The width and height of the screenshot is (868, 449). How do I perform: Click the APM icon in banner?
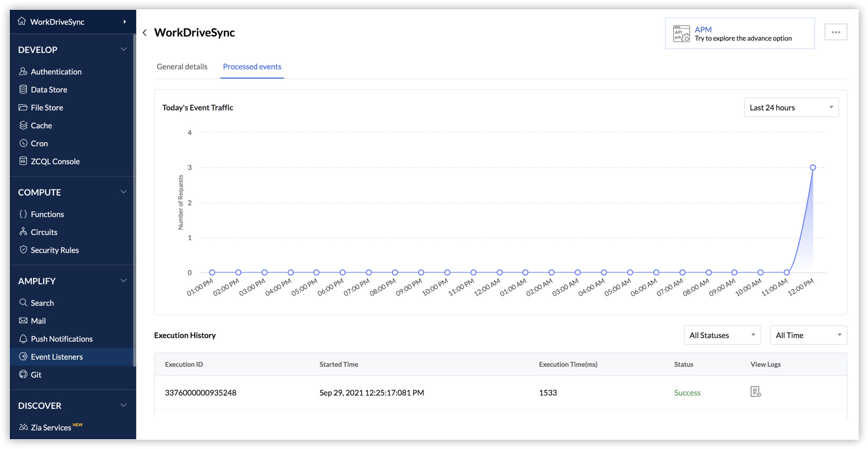pos(681,33)
